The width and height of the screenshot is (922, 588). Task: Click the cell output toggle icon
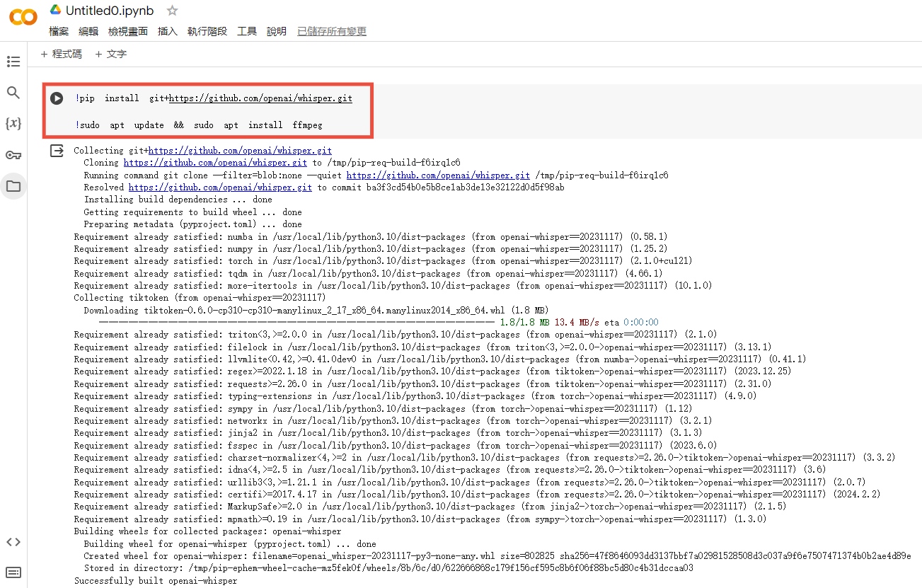click(x=57, y=151)
